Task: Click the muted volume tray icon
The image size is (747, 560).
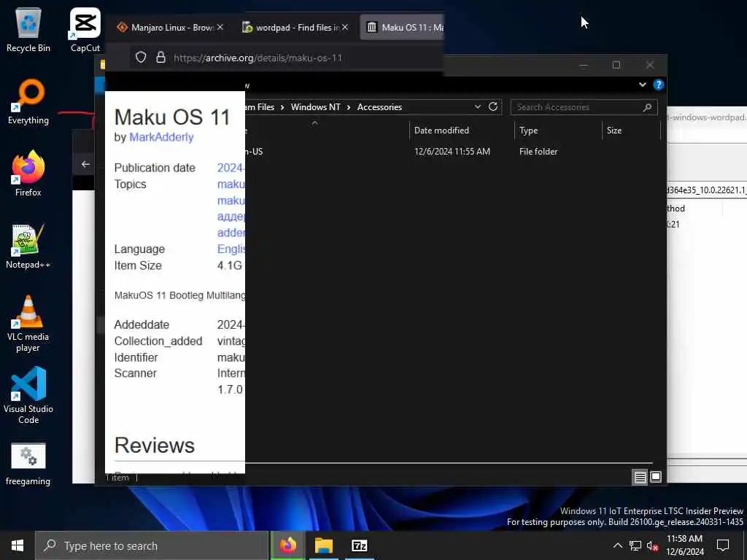Action: click(652, 545)
